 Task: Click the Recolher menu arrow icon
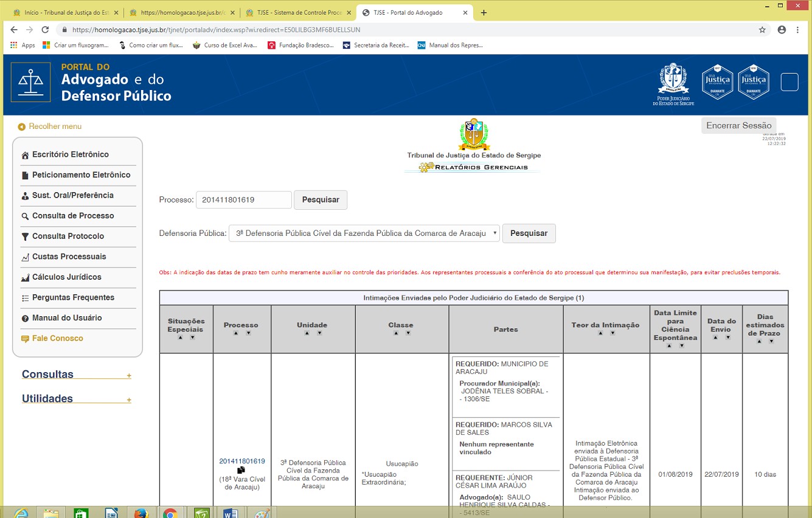[x=22, y=126]
